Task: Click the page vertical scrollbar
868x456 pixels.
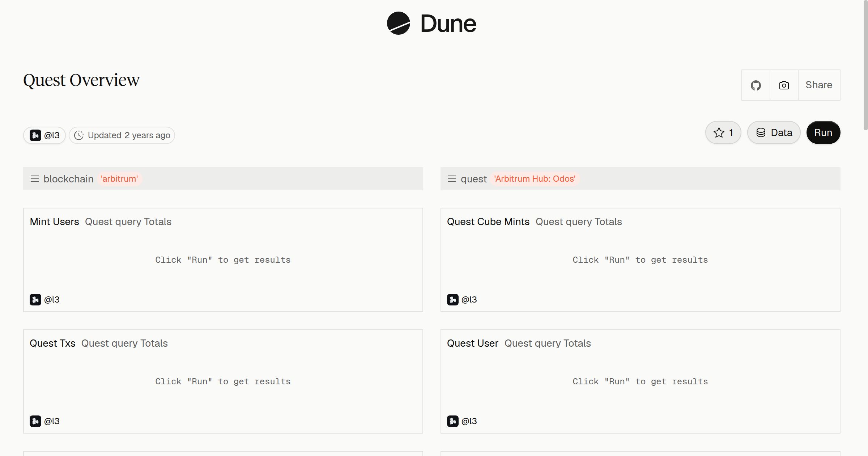Action: pos(865,65)
